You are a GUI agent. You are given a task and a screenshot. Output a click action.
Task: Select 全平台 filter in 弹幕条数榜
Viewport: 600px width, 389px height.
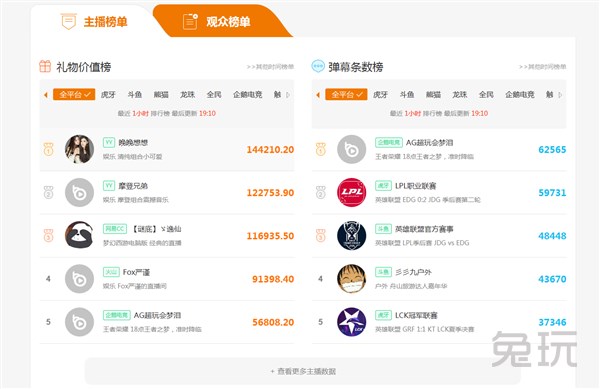(346, 94)
